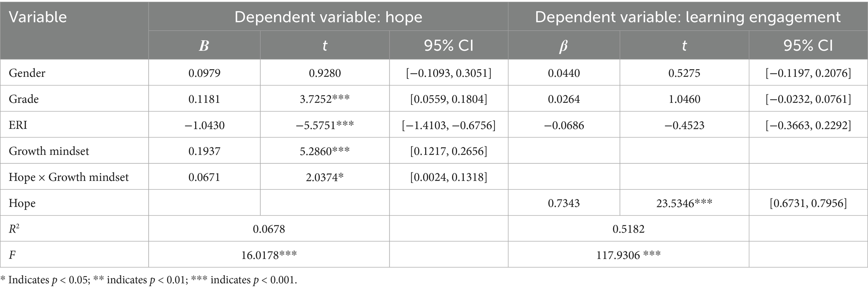Viewport: 868px width, 290px height.
Task: Click the Hope row label
Action: (22, 203)
